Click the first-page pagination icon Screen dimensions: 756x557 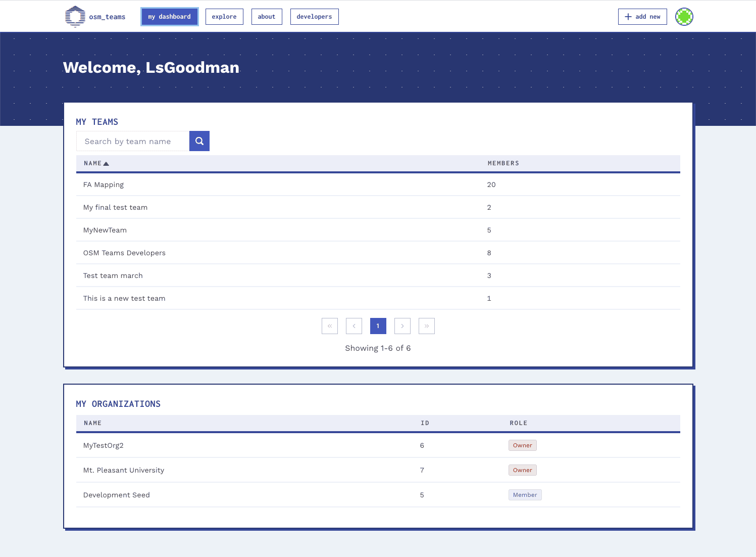pos(329,326)
